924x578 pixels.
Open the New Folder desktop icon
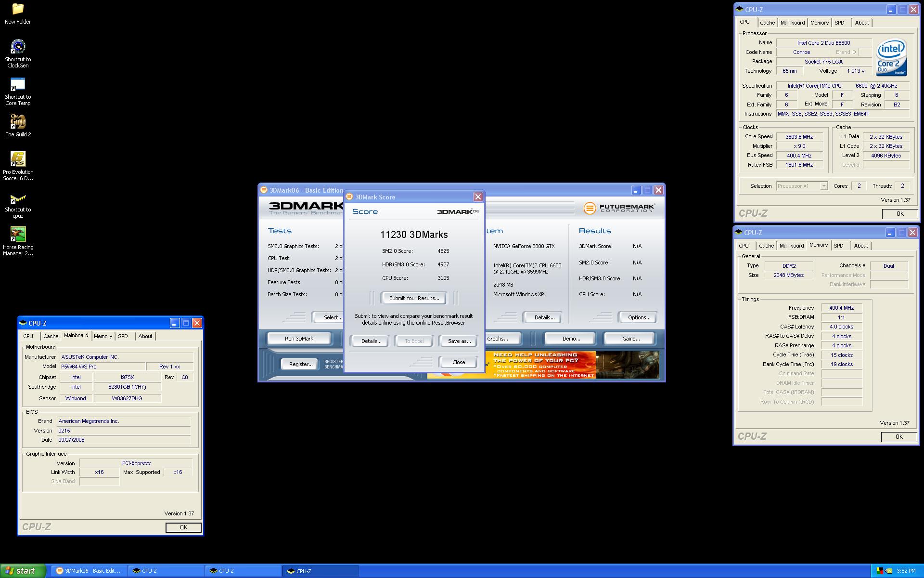tap(18, 13)
